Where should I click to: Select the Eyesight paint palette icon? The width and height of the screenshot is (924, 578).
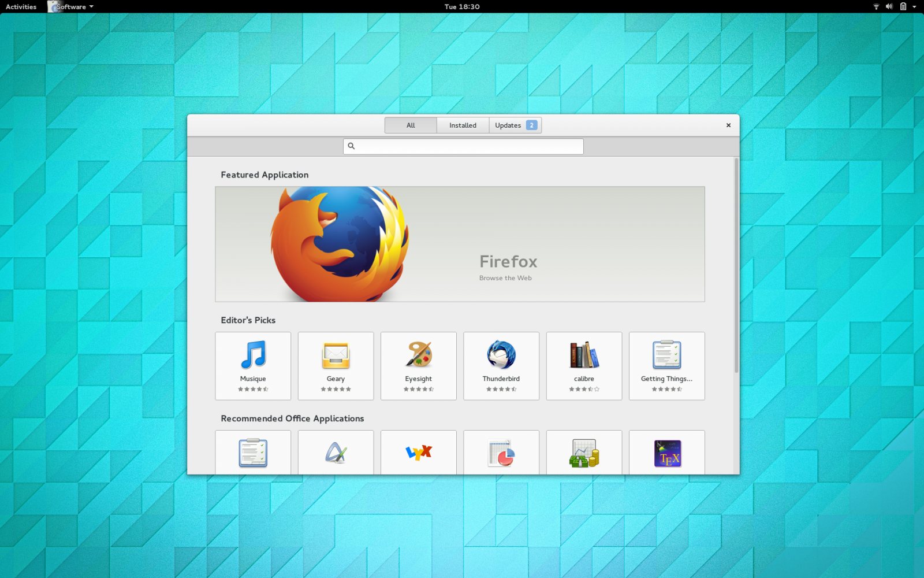pos(419,354)
